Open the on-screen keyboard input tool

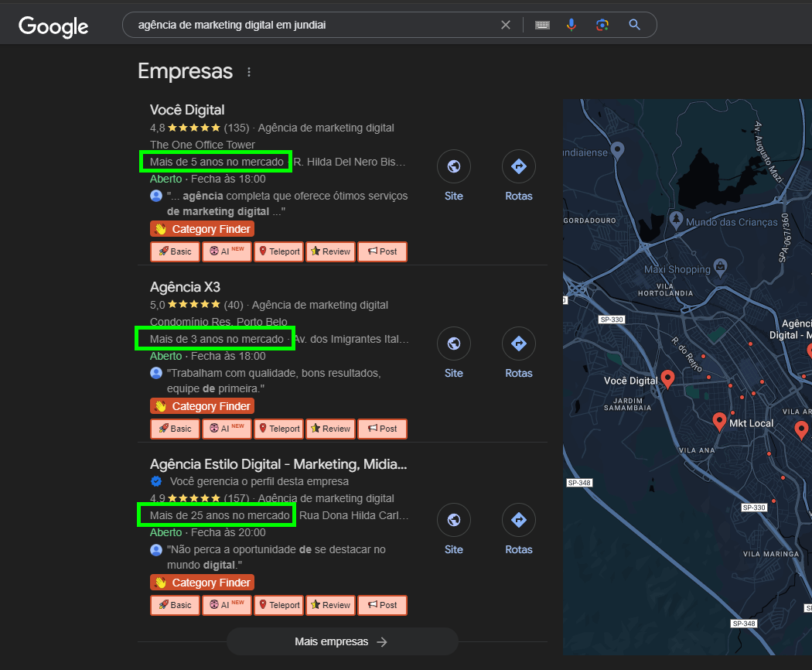[x=542, y=25]
